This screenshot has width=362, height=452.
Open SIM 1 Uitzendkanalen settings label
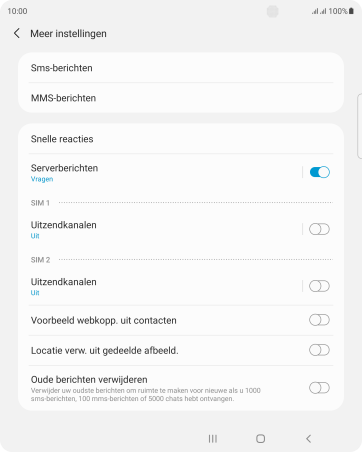tap(165, 230)
